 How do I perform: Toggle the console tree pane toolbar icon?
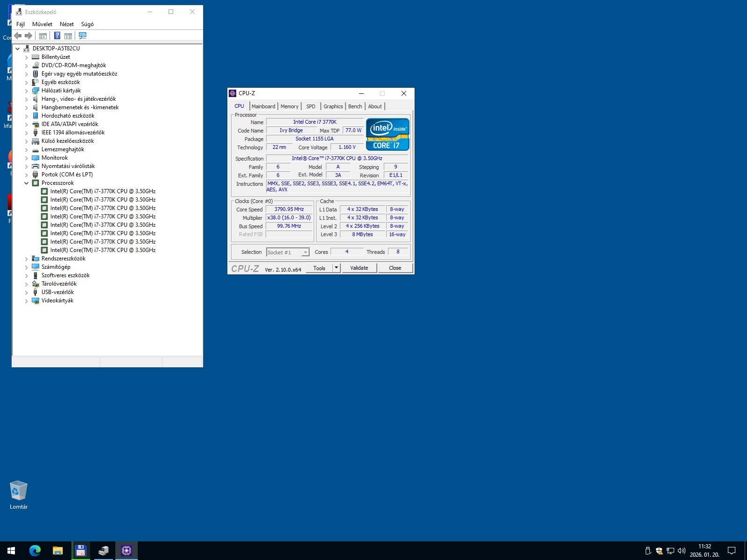pyautogui.click(x=43, y=36)
